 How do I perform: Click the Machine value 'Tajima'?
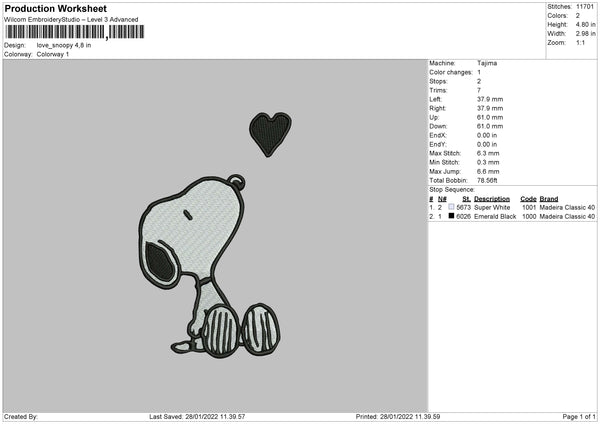point(487,63)
